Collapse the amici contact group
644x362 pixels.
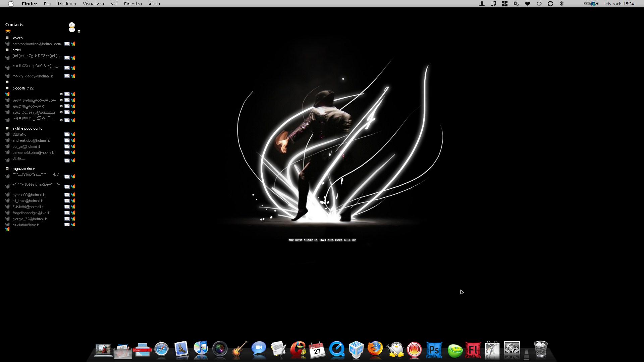(7, 50)
